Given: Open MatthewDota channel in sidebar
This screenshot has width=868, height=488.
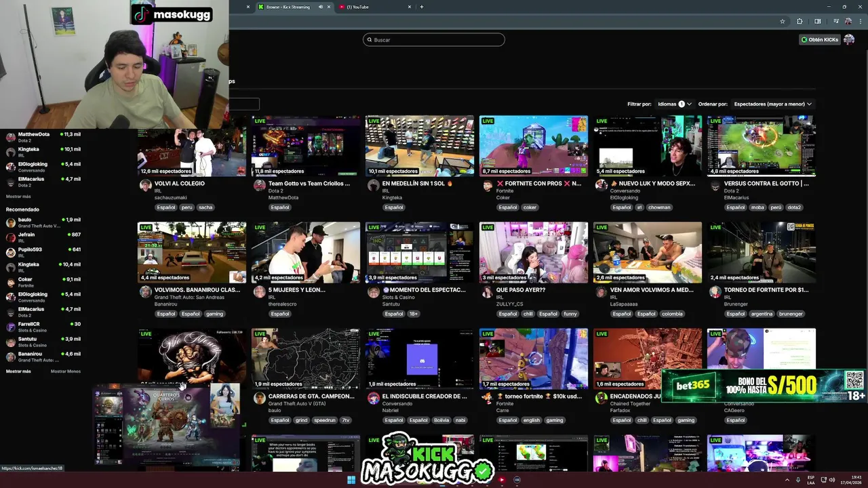Looking at the screenshot, I should [43, 136].
